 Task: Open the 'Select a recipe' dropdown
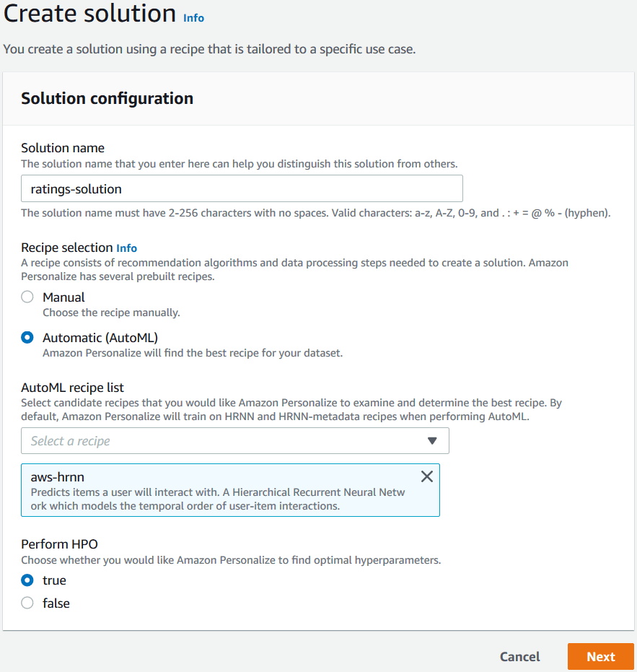(x=224, y=441)
